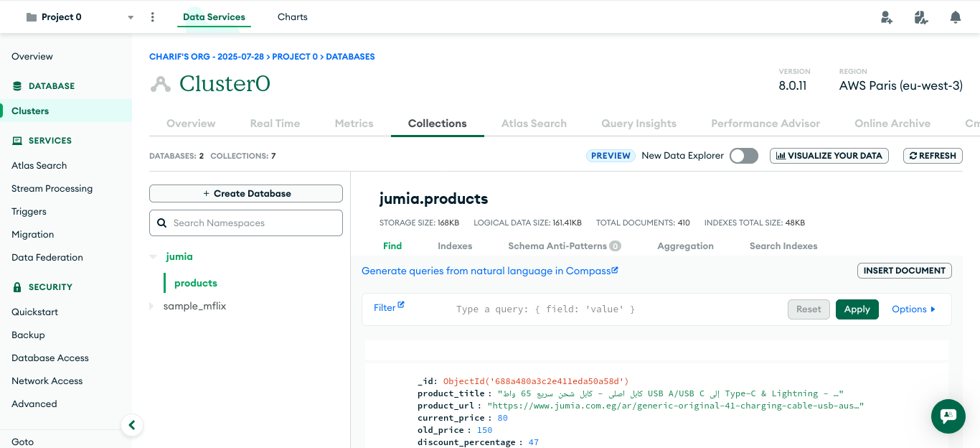Screen dimensions: 980x448
Task: Collapse the sidebar with the arrow button
Action: coord(132,425)
